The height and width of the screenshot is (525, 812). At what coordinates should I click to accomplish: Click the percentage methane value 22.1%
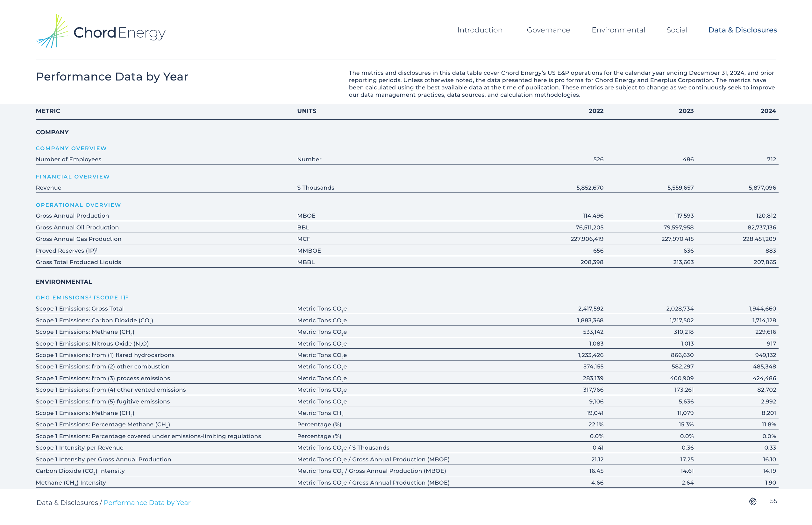pyautogui.click(x=596, y=424)
